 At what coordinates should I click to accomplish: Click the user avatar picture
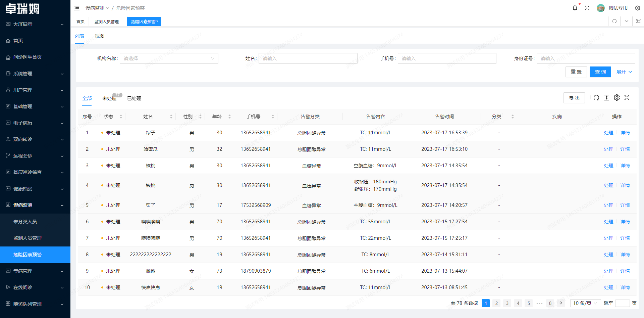(x=601, y=8)
